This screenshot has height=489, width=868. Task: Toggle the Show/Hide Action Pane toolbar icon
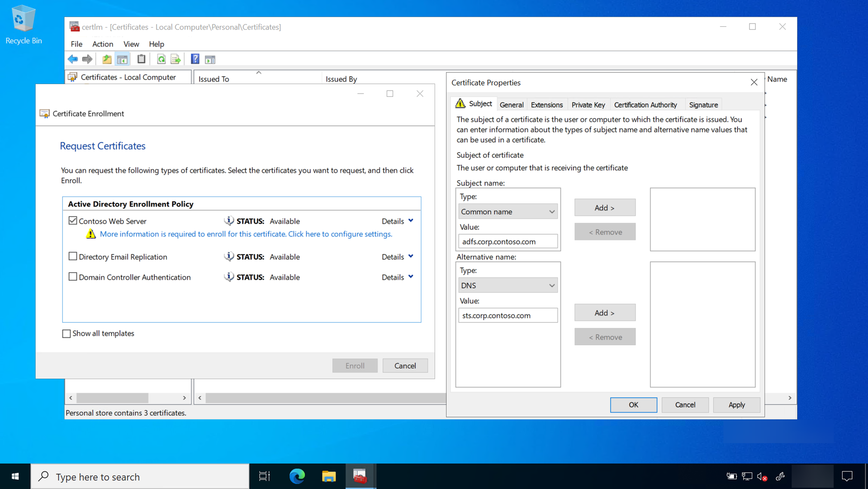click(210, 59)
